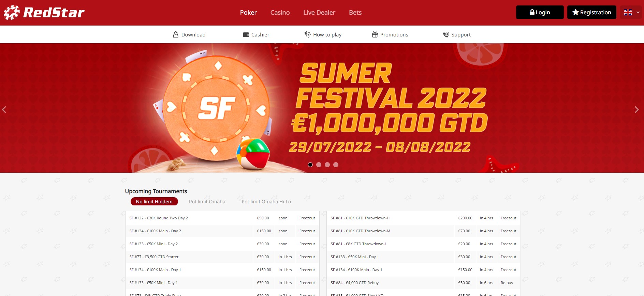Click the Cashier wallet icon
This screenshot has width=644, height=296.
tap(246, 34)
